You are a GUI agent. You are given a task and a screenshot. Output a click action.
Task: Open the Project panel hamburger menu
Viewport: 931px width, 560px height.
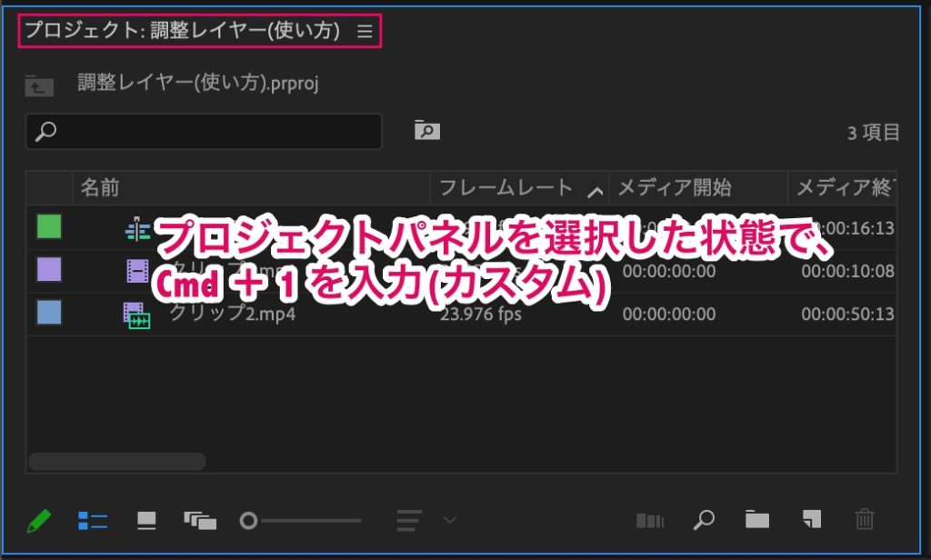(365, 31)
